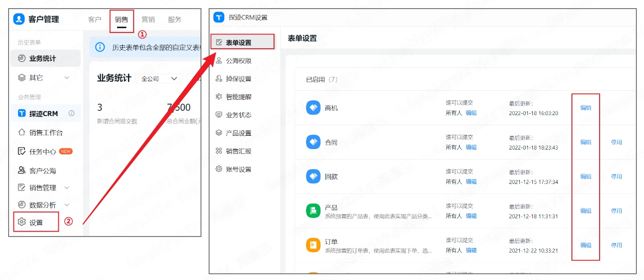
Task: Click the 客户公海 people icon
Action: (21, 170)
